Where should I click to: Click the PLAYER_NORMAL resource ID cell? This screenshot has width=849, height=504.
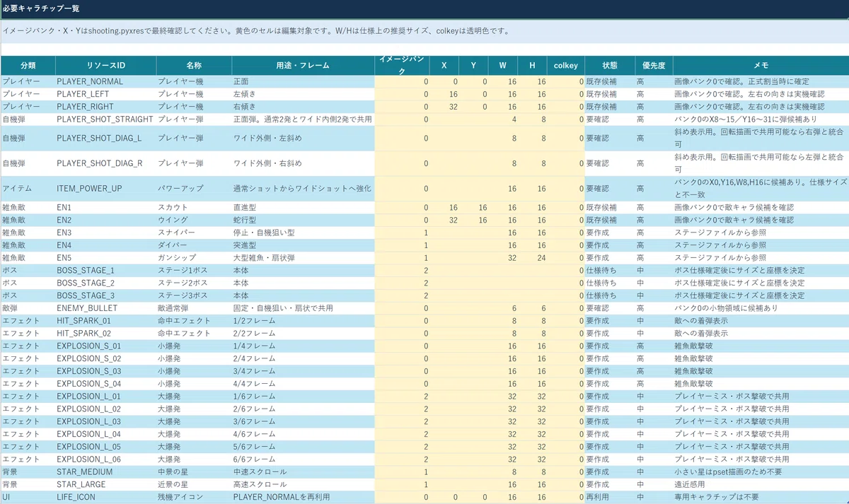click(x=105, y=81)
